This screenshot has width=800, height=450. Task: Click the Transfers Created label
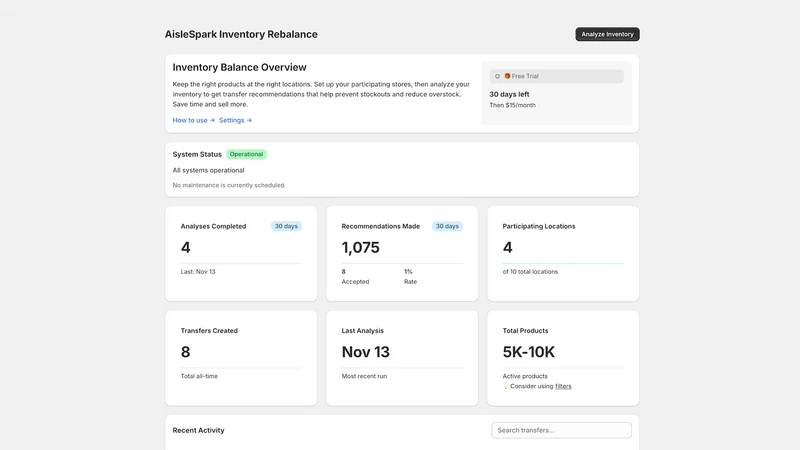[209, 331]
